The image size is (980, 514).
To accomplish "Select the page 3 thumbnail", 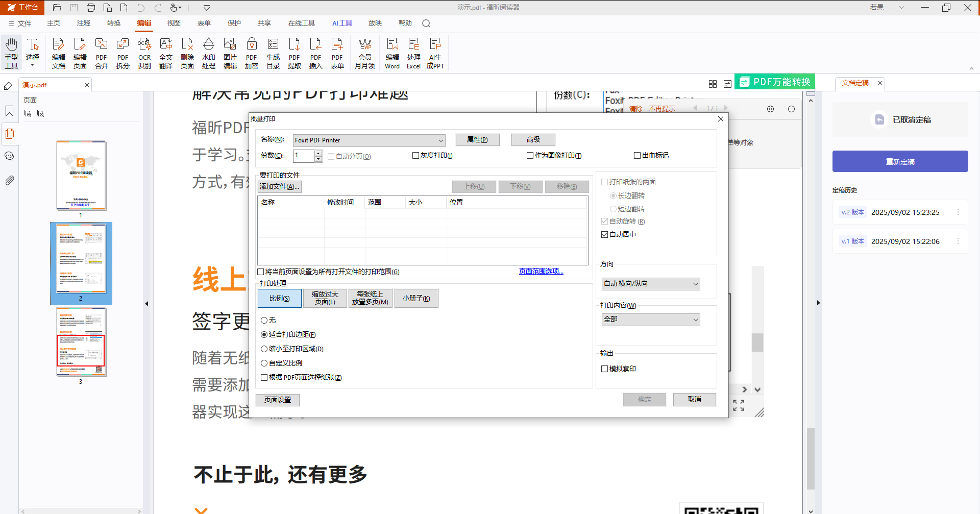I will tap(81, 342).
